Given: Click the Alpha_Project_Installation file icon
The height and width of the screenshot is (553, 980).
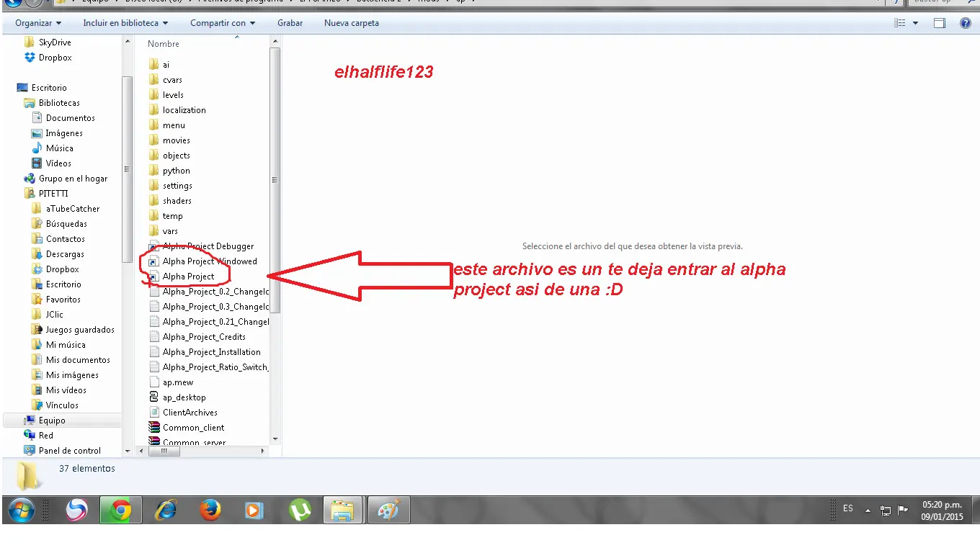Looking at the screenshot, I should (x=153, y=352).
